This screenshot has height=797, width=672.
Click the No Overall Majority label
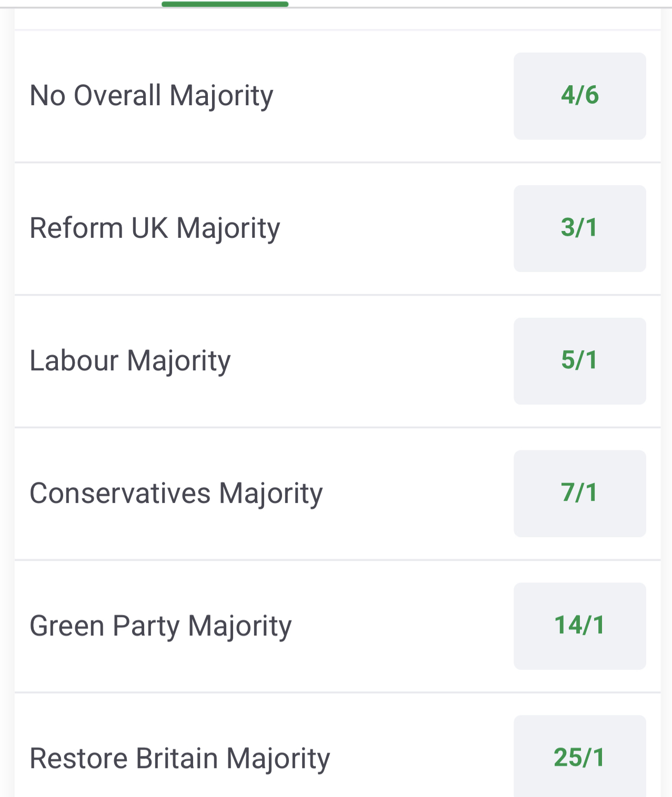coord(152,96)
